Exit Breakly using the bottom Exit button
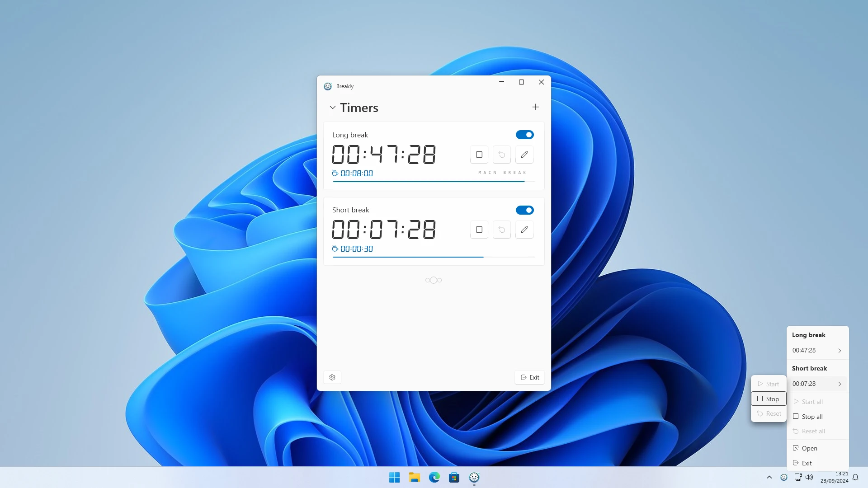The image size is (868, 488). (x=529, y=377)
